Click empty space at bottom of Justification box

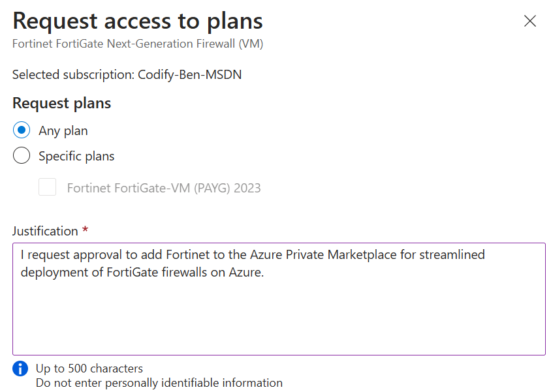[279, 326]
